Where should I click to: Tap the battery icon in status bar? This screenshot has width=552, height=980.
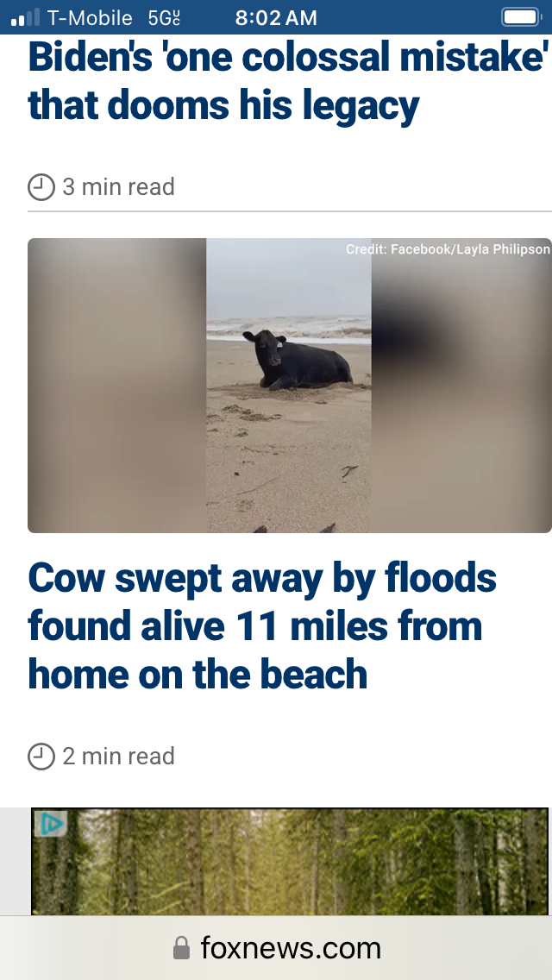(521, 17)
